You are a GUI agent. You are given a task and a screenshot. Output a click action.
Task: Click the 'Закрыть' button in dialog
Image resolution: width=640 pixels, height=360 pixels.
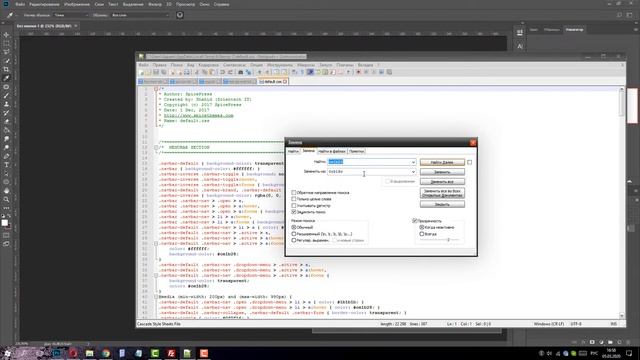point(442,204)
